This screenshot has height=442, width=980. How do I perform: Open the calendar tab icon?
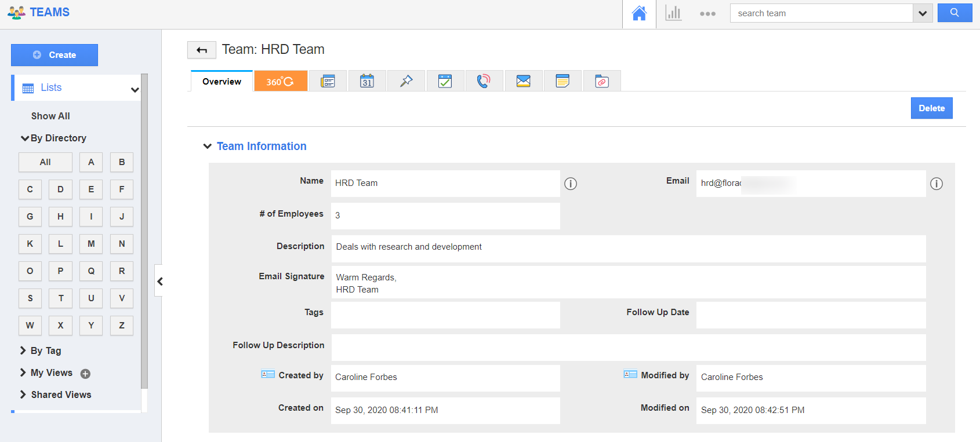click(x=367, y=81)
